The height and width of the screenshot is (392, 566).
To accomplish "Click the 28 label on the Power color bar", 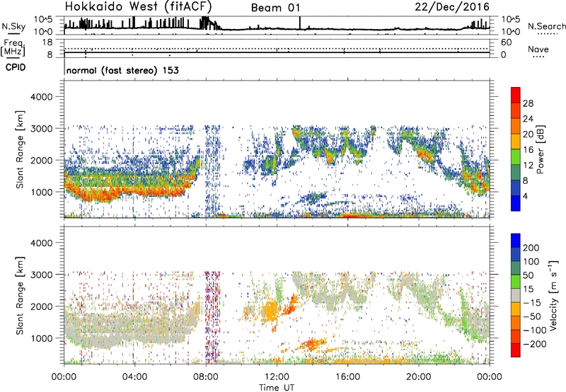I will [528, 103].
